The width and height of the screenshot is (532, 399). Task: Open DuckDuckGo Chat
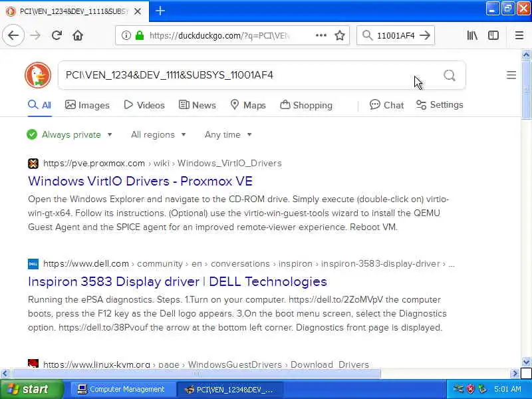tap(386, 105)
